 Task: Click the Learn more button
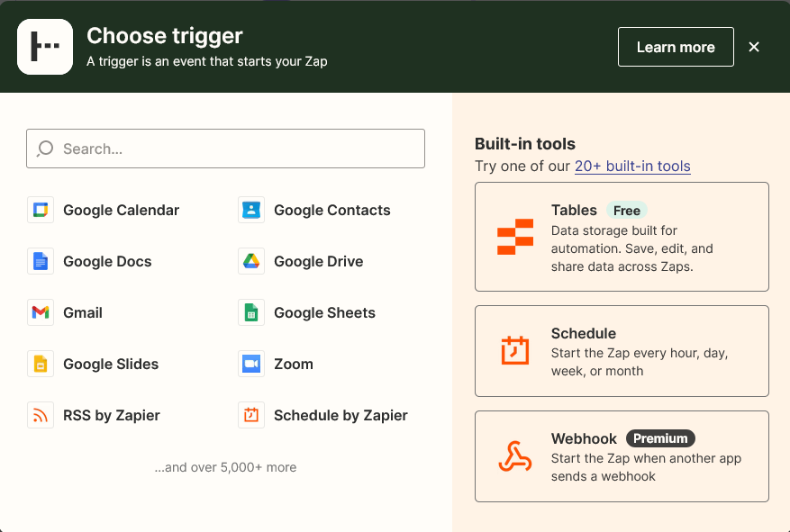676,47
